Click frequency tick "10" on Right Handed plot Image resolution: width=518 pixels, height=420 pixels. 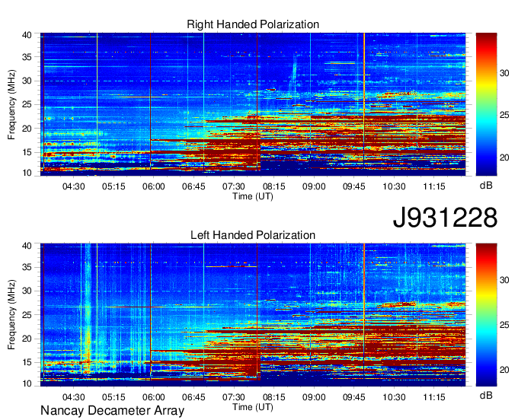coord(27,173)
